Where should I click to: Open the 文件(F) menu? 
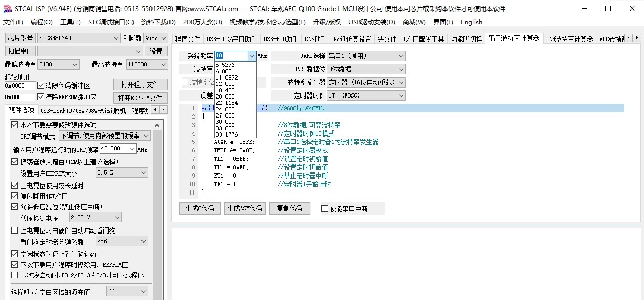click(x=13, y=22)
